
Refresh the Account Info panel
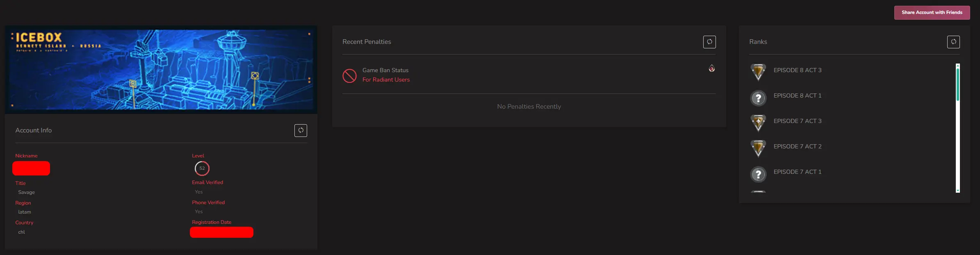click(x=301, y=130)
